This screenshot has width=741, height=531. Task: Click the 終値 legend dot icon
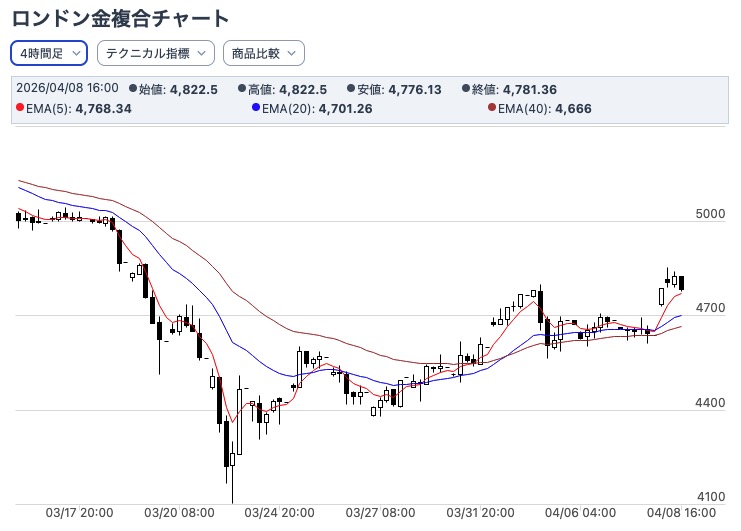(466, 89)
